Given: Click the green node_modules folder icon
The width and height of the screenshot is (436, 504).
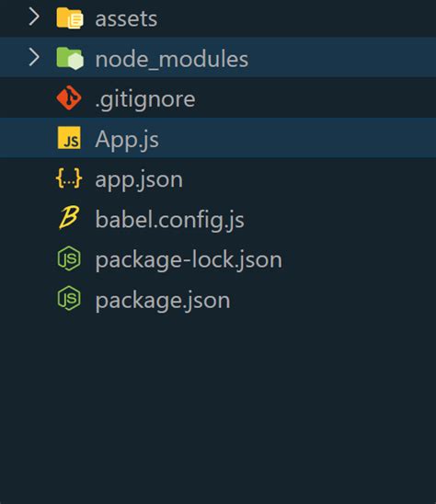Looking at the screenshot, I should coord(70,58).
